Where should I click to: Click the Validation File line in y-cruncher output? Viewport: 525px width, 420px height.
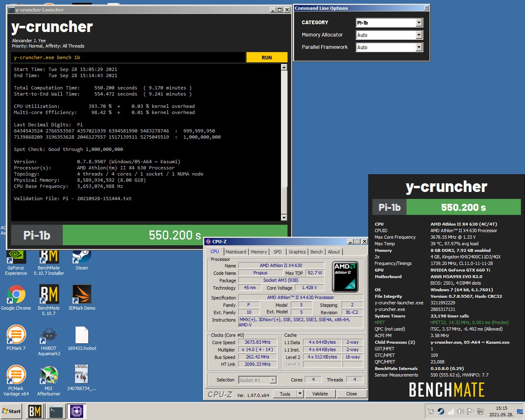click(x=73, y=199)
